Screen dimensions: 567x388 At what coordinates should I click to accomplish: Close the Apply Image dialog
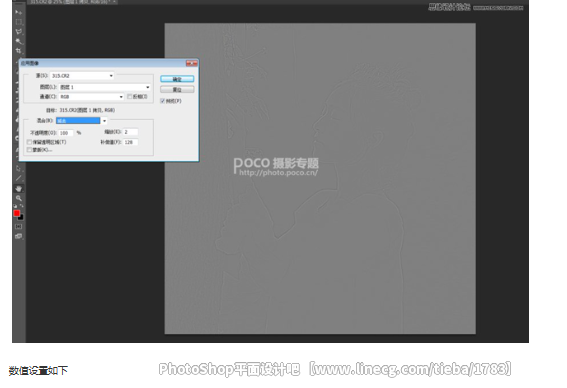(192, 63)
